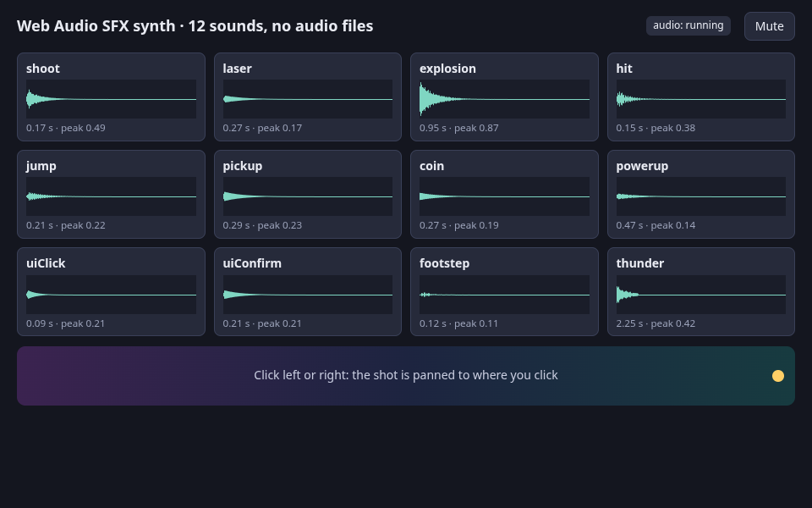Click the '0.29 s · peak 0.23' text
Screen dimensions: 812x508
coord(262,225)
